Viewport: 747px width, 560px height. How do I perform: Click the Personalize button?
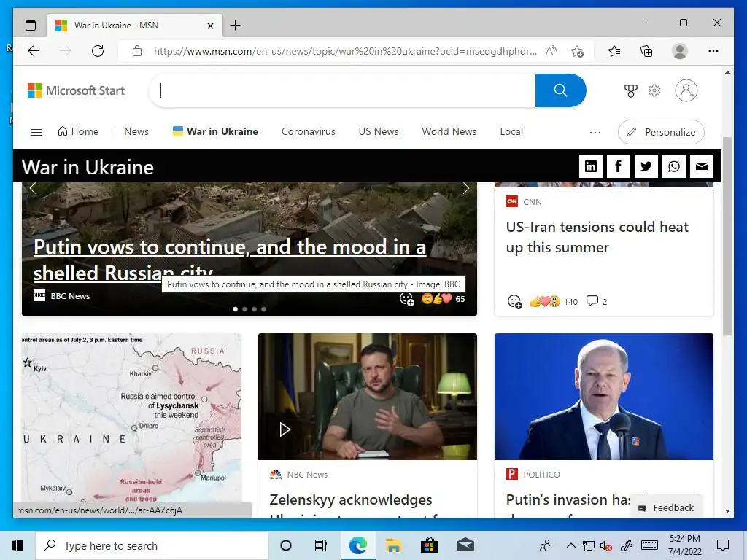(661, 132)
